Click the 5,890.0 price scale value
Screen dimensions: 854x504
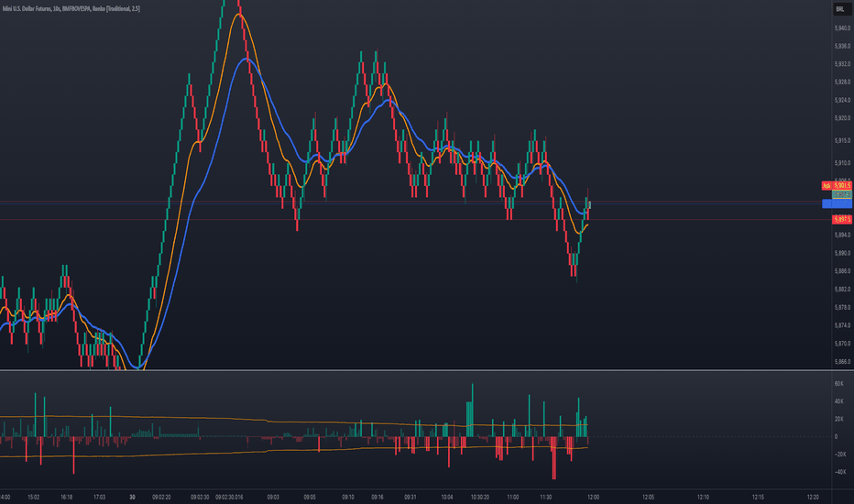pos(842,253)
